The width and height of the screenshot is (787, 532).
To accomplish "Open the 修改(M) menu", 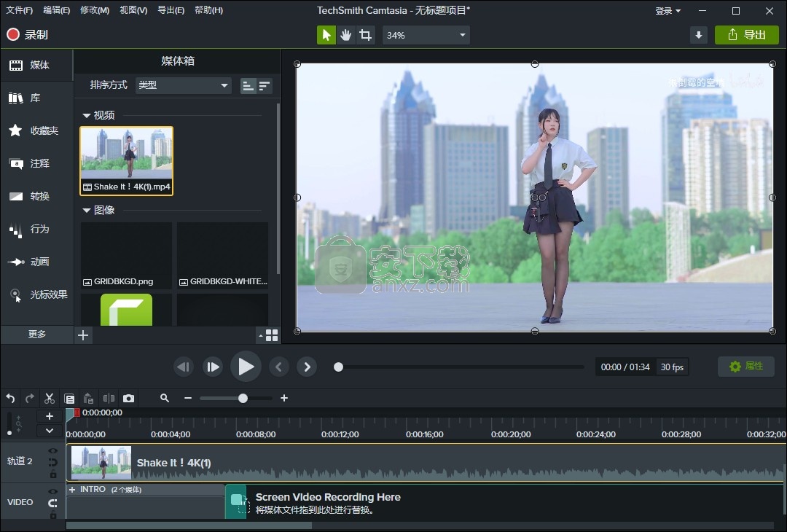I will click(x=95, y=10).
